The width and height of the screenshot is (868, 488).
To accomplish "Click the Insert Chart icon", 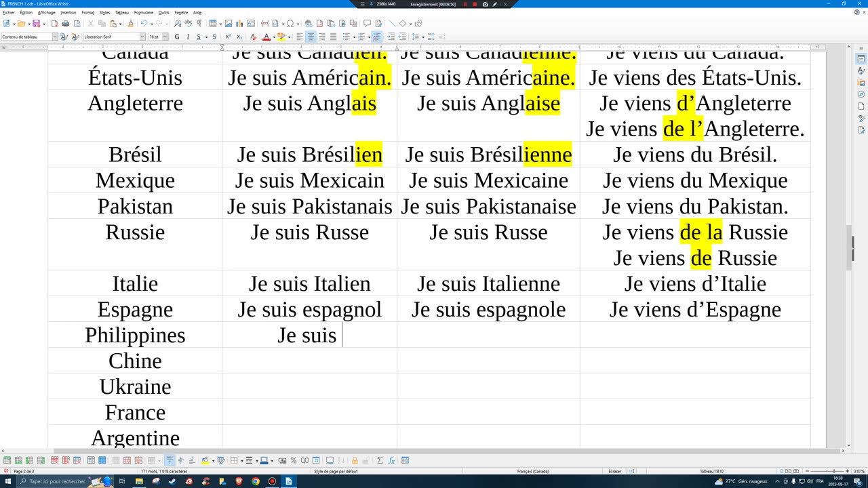I will [239, 24].
